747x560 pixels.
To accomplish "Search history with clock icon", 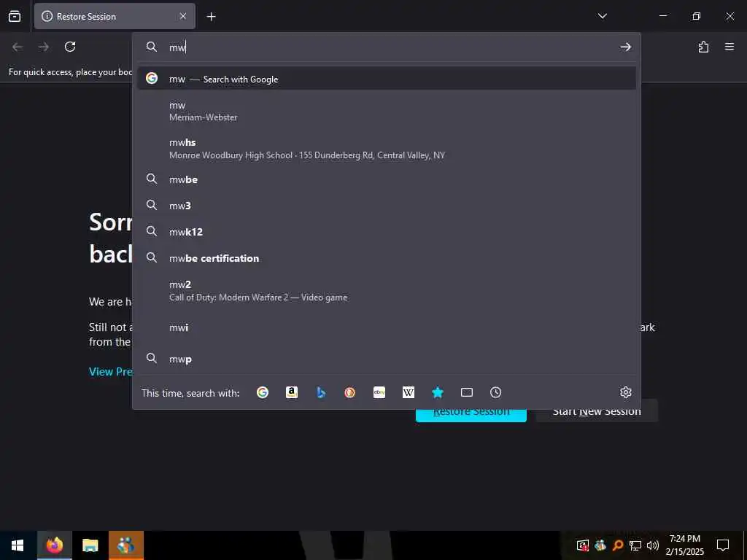I will (495, 392).
